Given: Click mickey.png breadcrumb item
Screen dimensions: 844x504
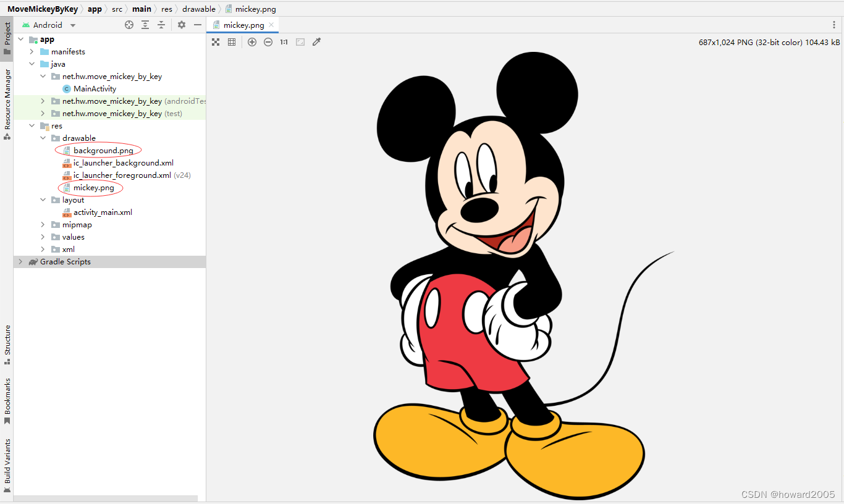Looking at the screenshot, I should pyautogui.click(x=250, y=9).
